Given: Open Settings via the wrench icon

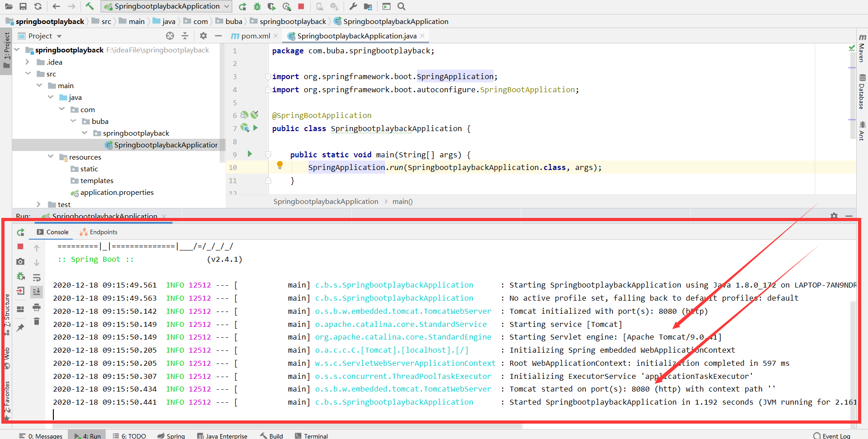Looking at the screenshot, I should point(353,6).
